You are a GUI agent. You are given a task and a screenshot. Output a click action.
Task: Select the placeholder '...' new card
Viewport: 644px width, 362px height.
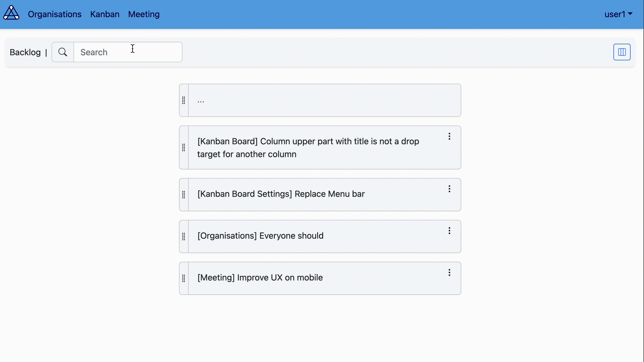(325, 100)
